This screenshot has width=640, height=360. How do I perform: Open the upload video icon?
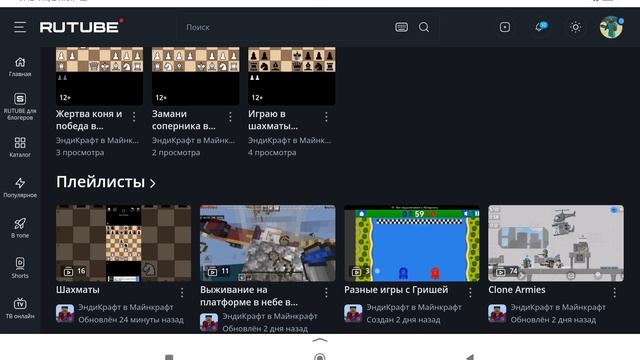tap(504, 27)
